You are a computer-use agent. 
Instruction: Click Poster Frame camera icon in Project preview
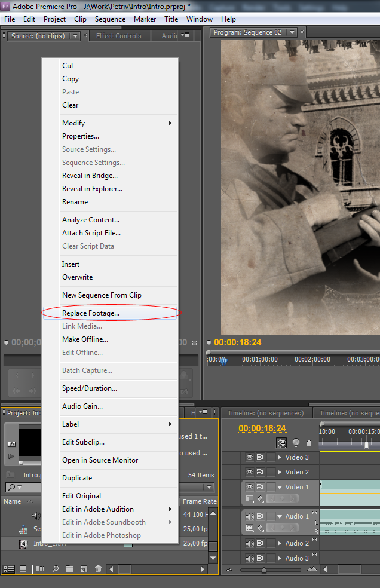click(11, 444)
